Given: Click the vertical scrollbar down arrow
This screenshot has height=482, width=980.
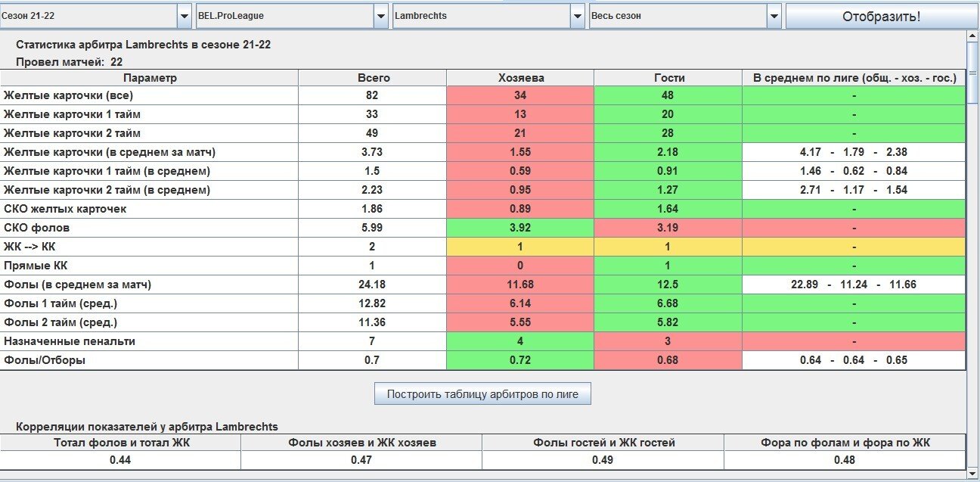Looking at the screenshot, I should [x=973, y=474].
